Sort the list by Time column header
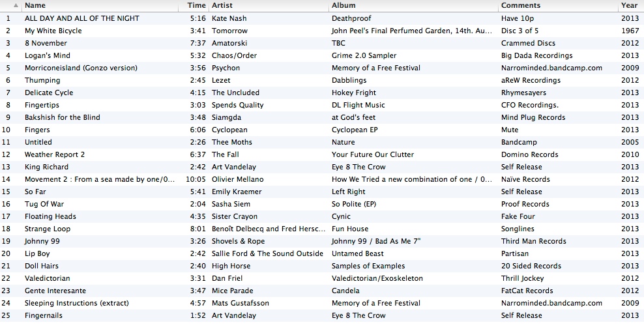Viewport: 644px width, 329px height. click(x=196, y=5)
